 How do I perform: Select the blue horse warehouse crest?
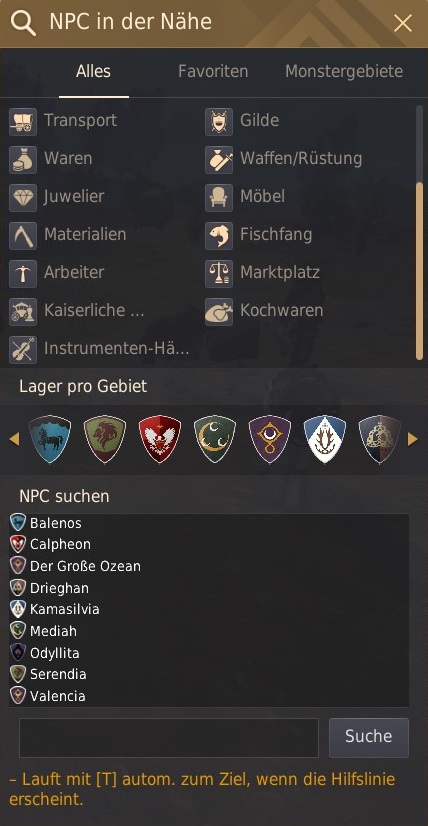point(50,439)
